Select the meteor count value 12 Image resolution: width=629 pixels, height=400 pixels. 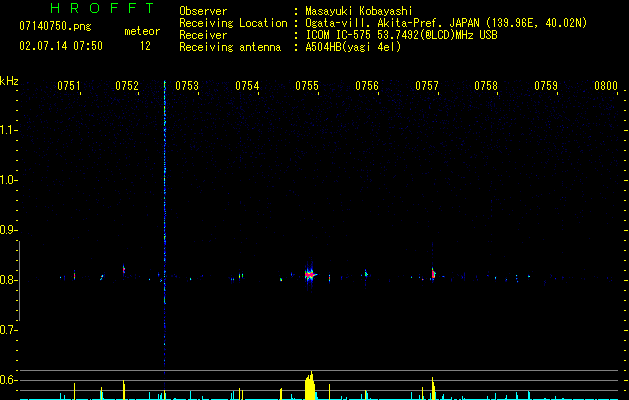tap(145, 46)
